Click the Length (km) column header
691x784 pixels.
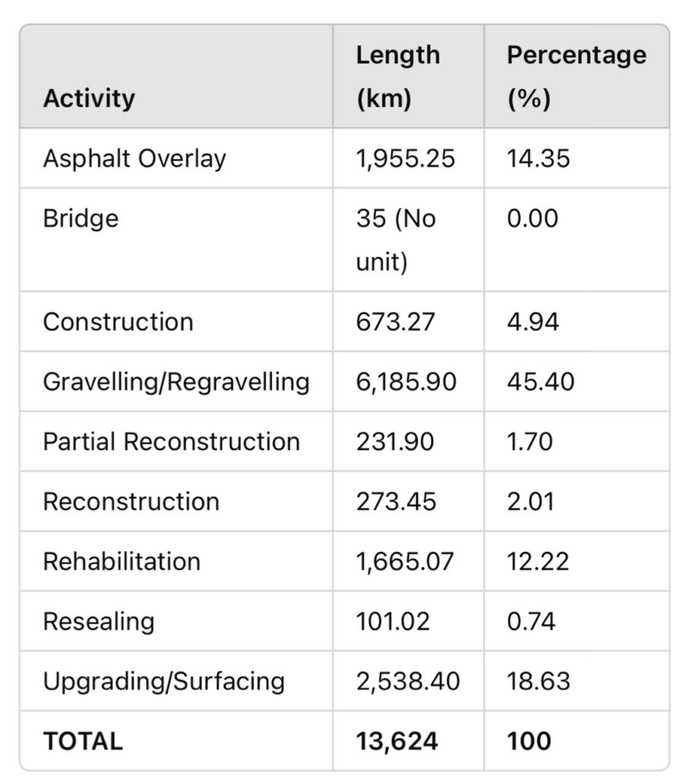point(398,77)
